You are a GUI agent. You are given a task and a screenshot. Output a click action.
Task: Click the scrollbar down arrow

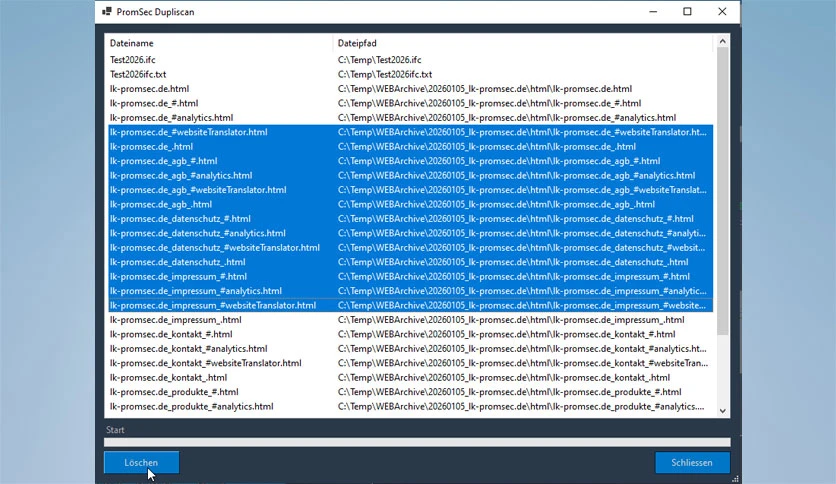722,411
